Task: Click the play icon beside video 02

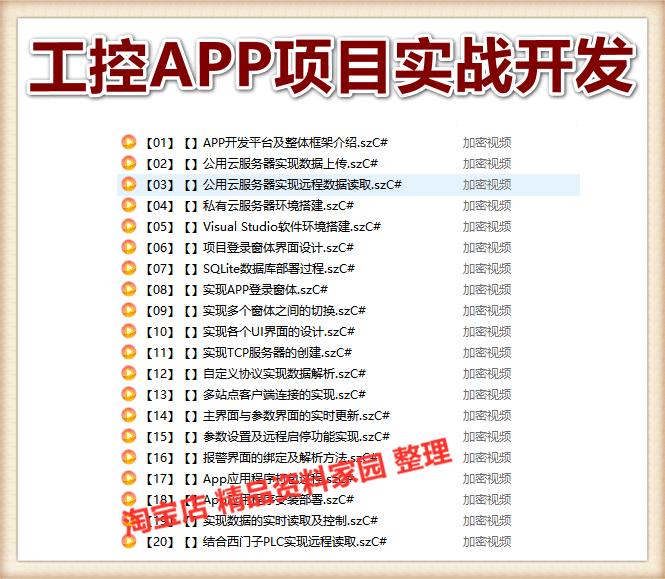Action: tap(129, 163)
